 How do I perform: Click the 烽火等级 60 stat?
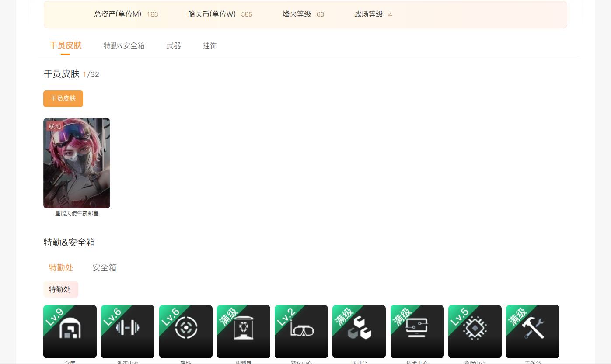pyautogui.click(x=303, y=14)
